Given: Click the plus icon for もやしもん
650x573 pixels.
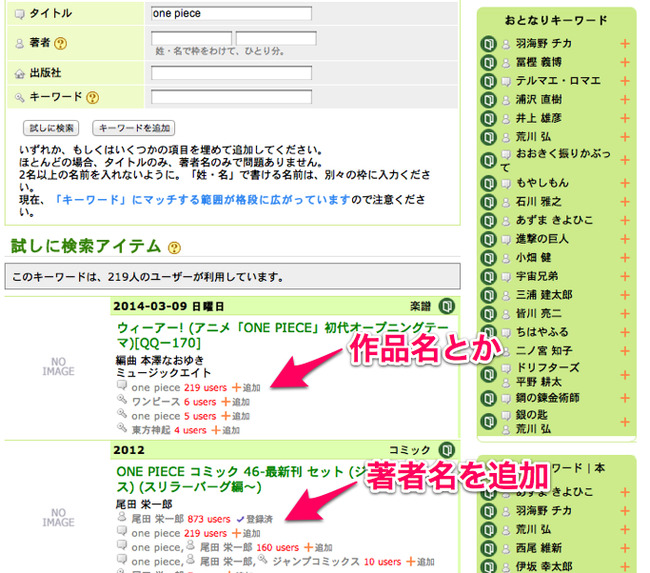Looking at the screenshot, I should [x=625, y=183].
